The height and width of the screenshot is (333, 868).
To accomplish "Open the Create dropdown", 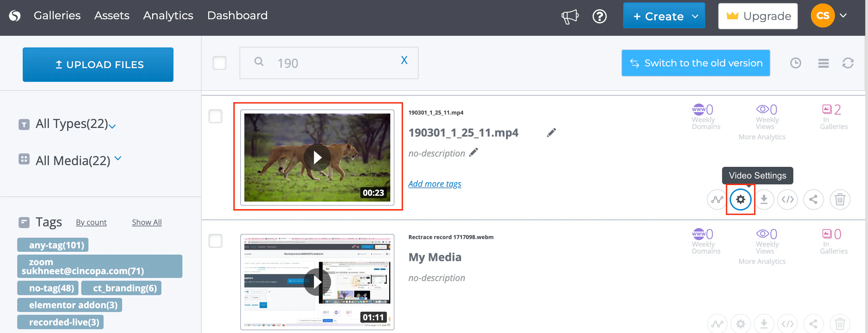I will pos(664,16).
